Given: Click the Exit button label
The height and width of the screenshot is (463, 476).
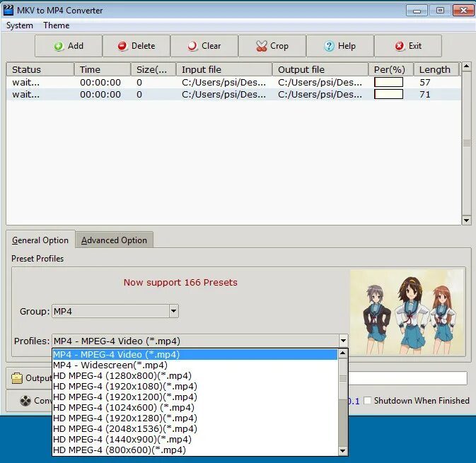Looking at the screenshot, I should click(x=415, y=46).
